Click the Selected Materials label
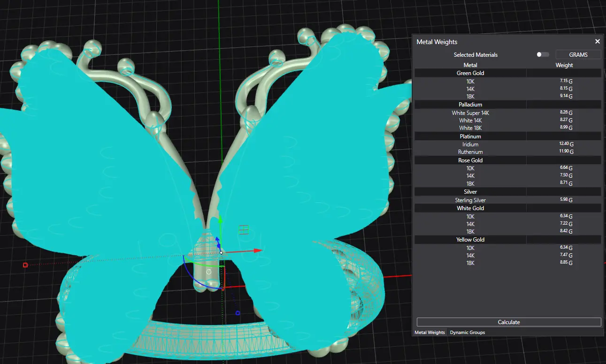The height and width of the screenshot is (364, 606). pyautogui.click(x=476, y=55)
